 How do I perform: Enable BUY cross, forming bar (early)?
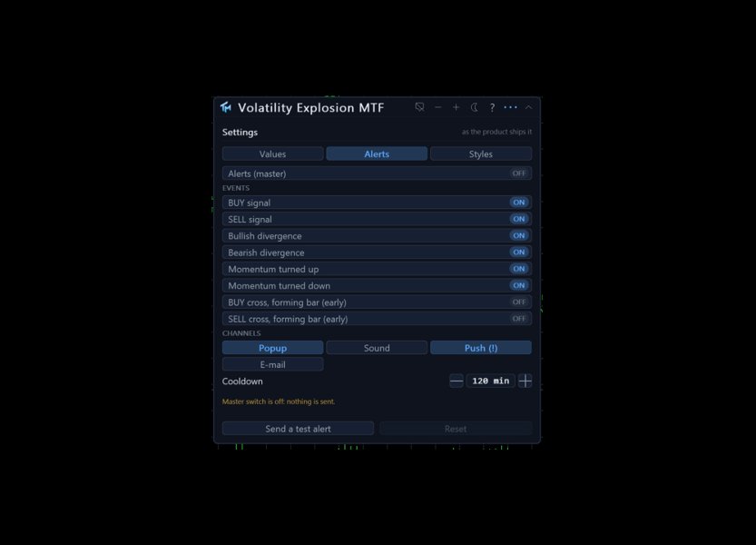tap(377, 302)
